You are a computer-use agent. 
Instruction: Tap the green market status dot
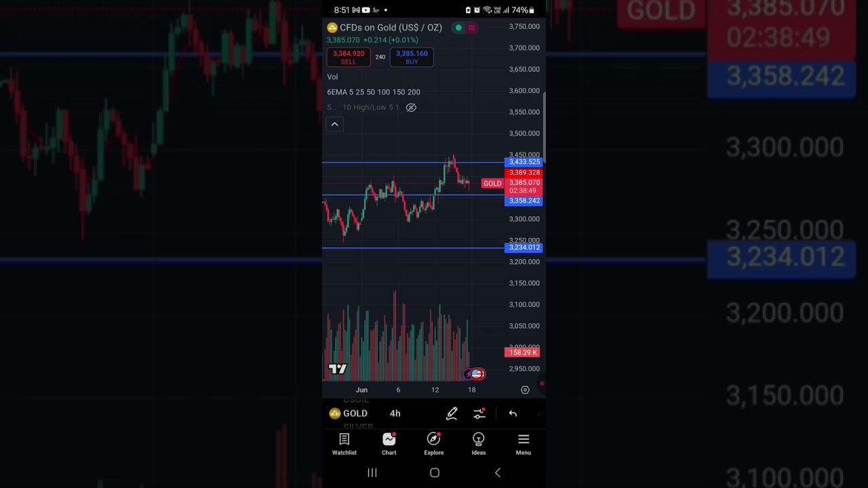click(x=458, y=28)
